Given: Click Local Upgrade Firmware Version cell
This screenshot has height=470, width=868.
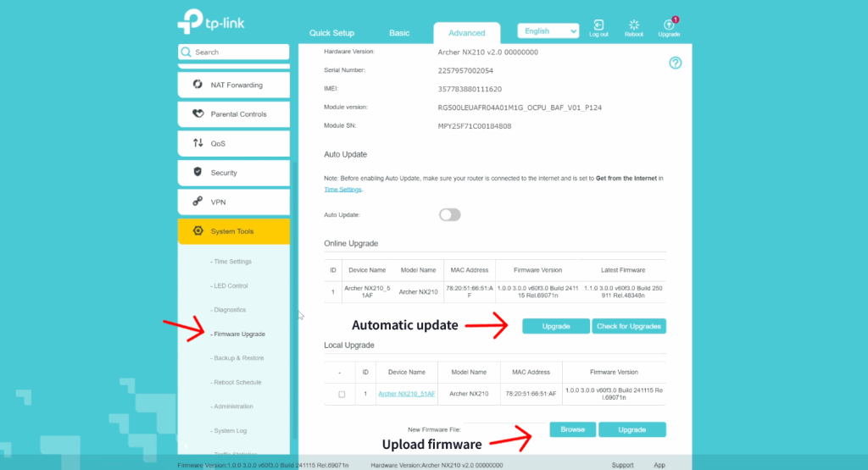Looking at the screenshot, I should click(614, 394).
